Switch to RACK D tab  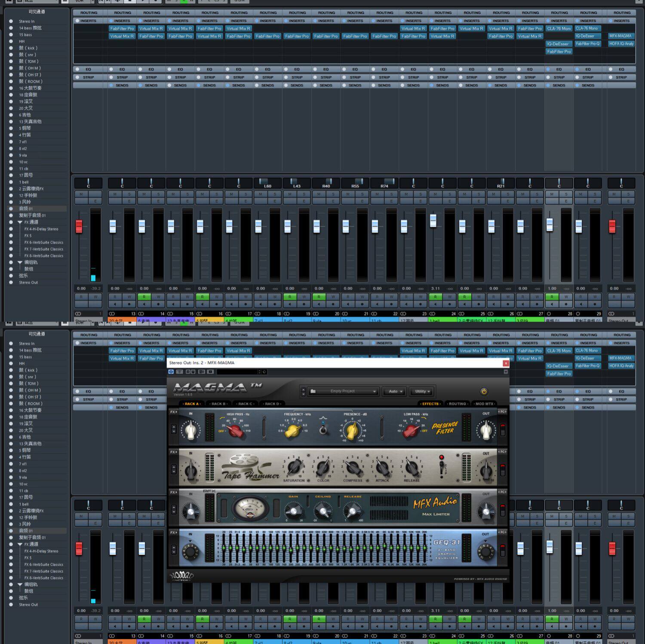[272, 404]
